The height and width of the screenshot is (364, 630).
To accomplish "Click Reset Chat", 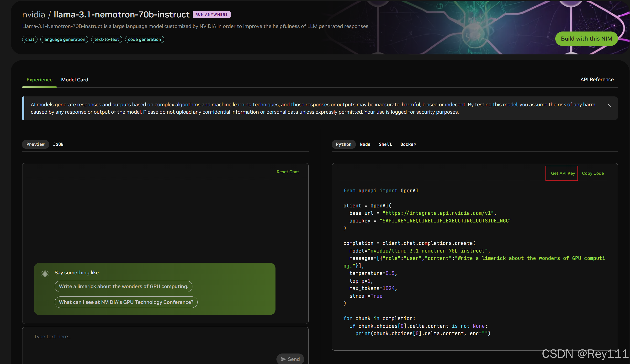I will [288, 172].
